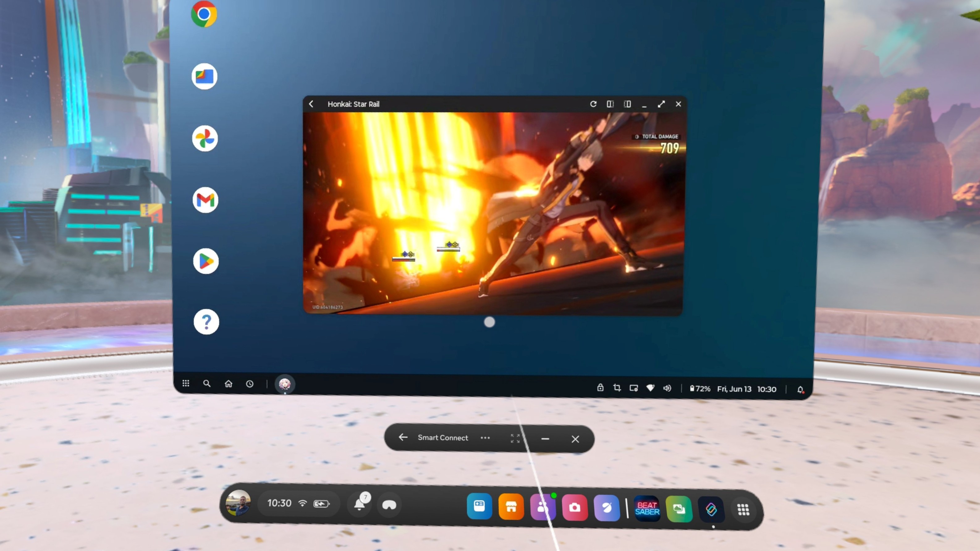
Task: Open the app grid in desktop taskbar
Action: click(x=186, y=383)
